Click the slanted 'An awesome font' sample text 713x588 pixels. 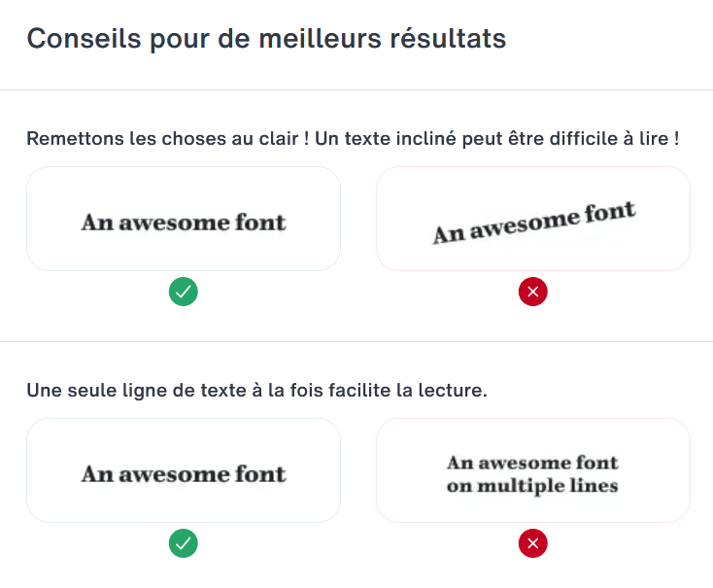533,223
